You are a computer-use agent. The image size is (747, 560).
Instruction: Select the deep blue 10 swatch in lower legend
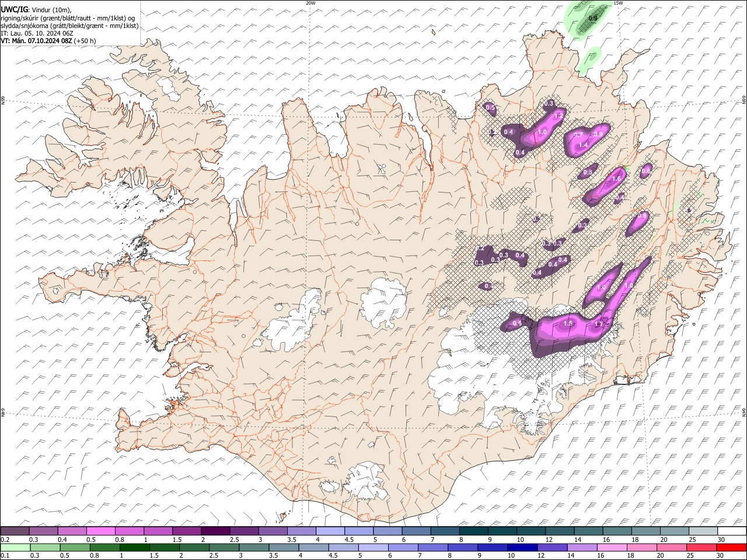pyautogui.click(x=521, y=547)
